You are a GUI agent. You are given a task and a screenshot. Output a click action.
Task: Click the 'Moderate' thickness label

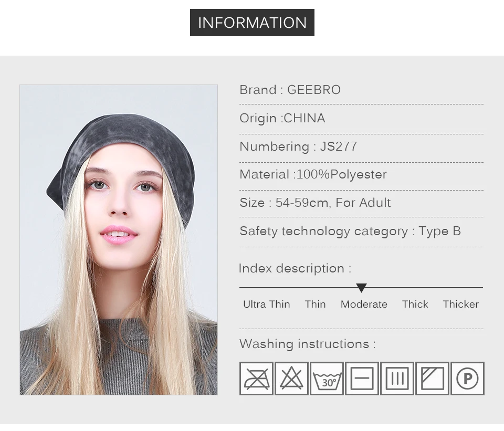click(364, 304)
